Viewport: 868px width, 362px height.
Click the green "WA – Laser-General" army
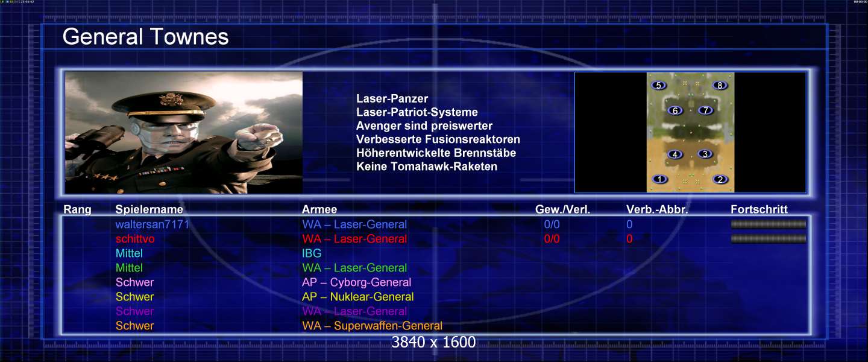[x=354, y=268]
